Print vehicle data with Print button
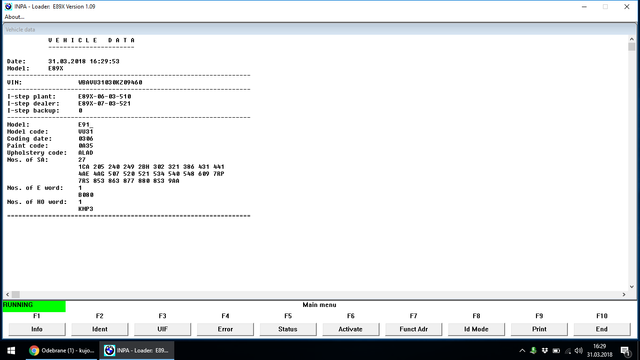 (539, 329)
